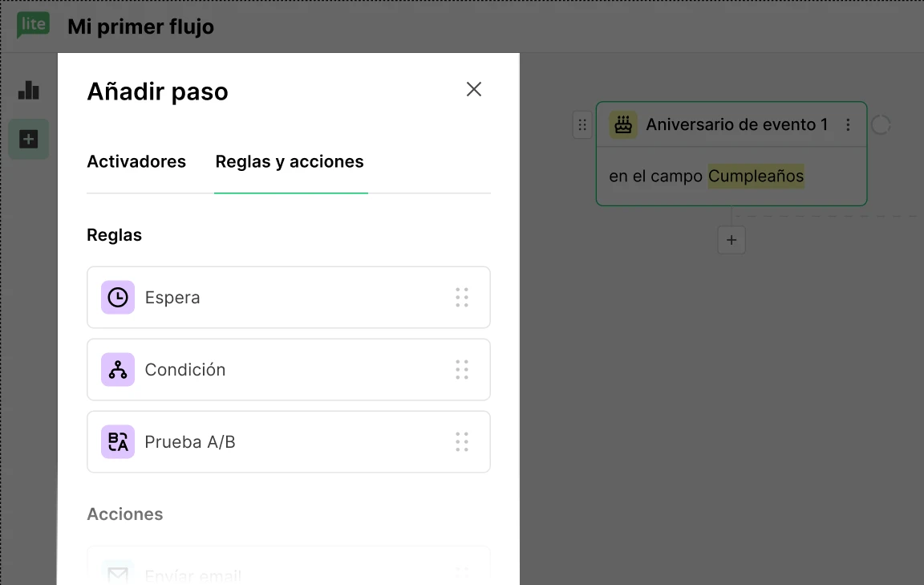The width and height of the screenshot is (924, 585).
Task: Click the Enviar email envelope icon
Action: (118, 575)
